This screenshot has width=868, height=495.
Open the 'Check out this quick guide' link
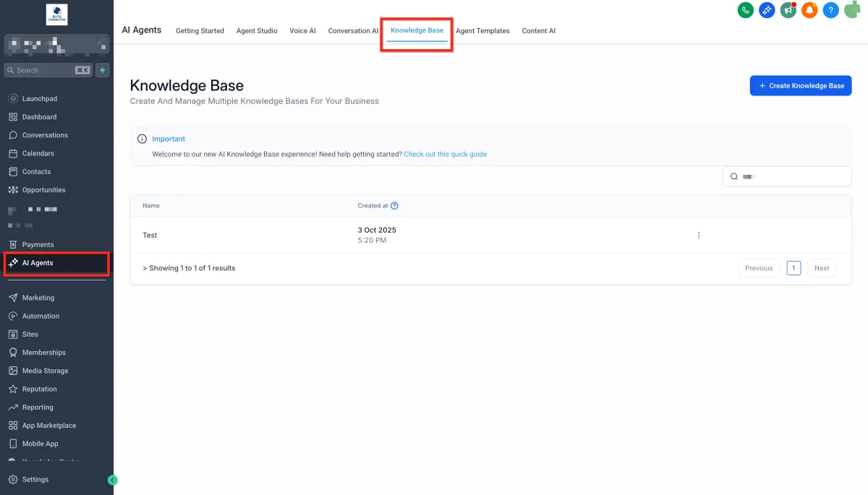(446, 154)
